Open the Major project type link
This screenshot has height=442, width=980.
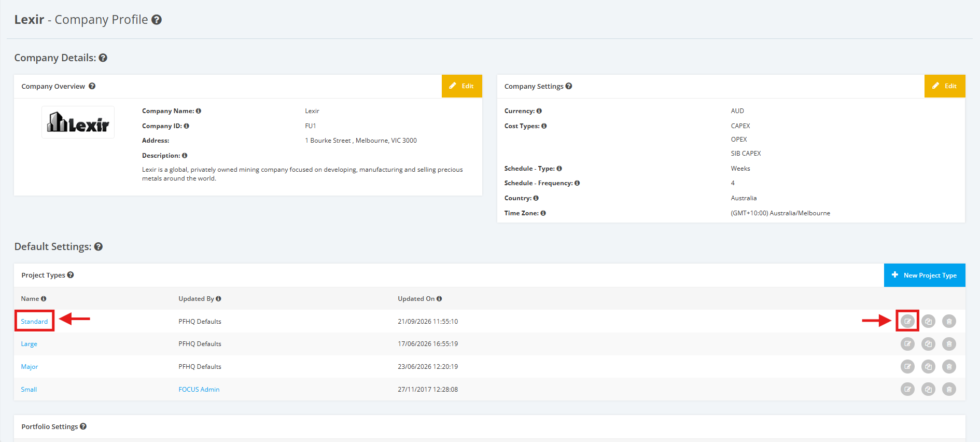click(x=30, y=367)
